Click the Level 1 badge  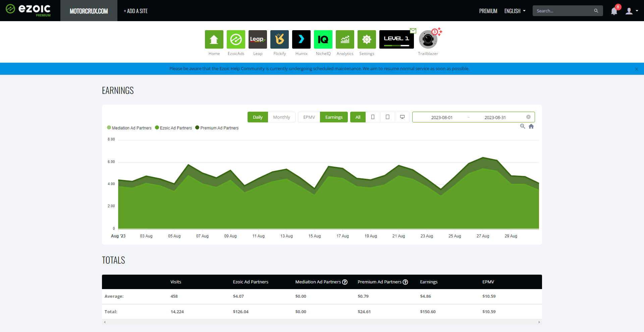(x=396, y=40)
